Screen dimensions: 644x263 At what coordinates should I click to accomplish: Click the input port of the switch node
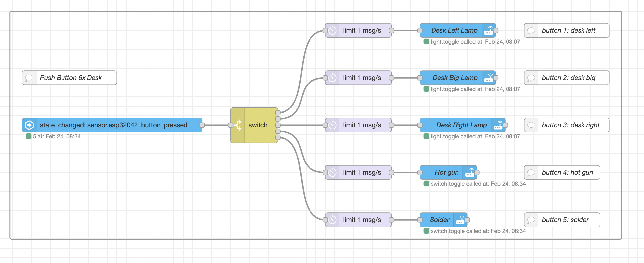click(231, 125)
